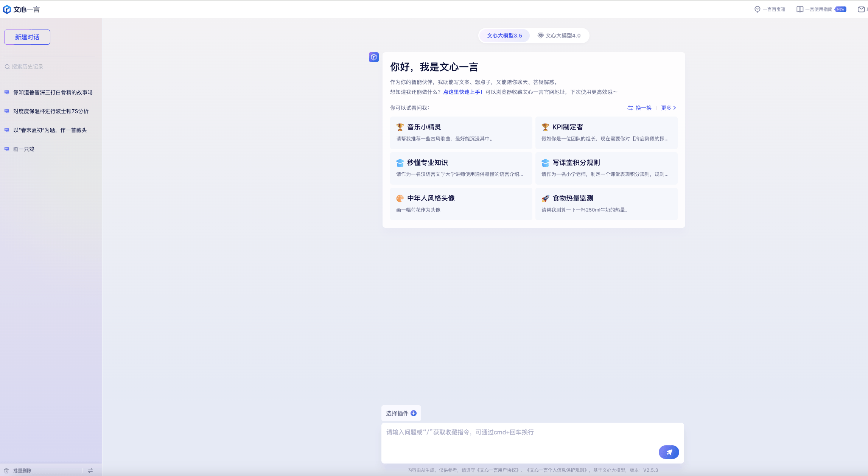Send message with paper plane button

tap(669, 452)
